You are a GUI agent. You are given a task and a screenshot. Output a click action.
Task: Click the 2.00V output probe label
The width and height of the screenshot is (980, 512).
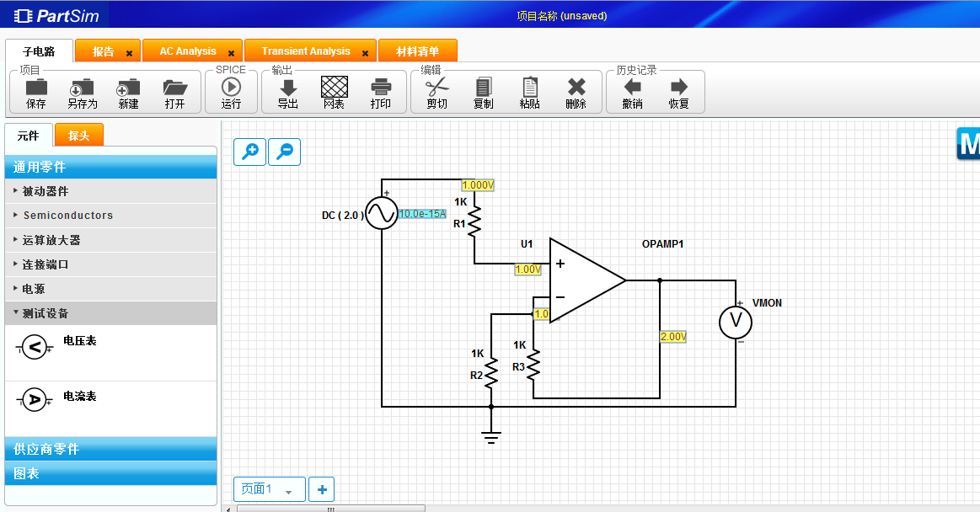pos(673,337)
